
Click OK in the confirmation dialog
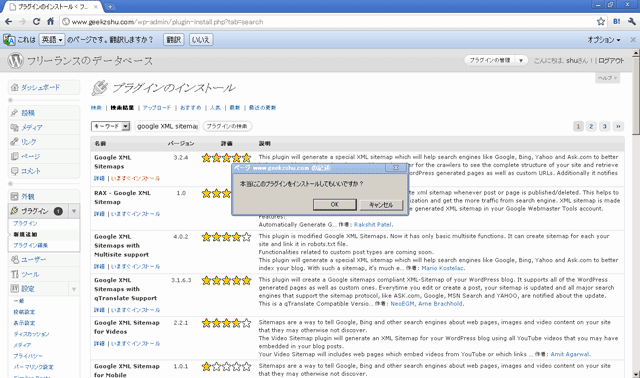click(x=334, y=205)
